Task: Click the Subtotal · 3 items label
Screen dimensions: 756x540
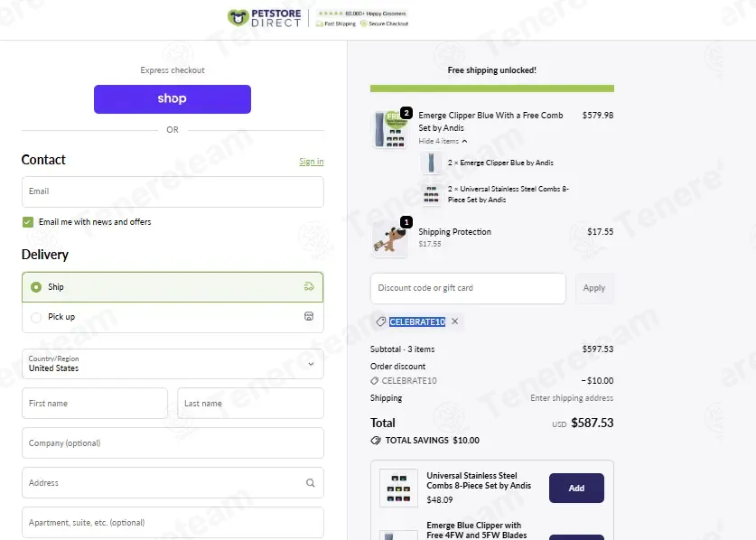Action: click(402, 349)
